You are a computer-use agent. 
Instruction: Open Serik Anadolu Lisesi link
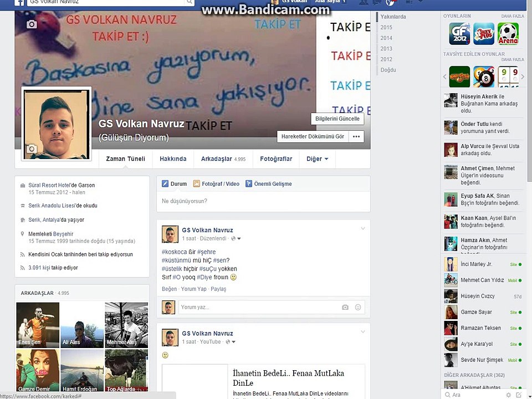(x=52, y=206)
